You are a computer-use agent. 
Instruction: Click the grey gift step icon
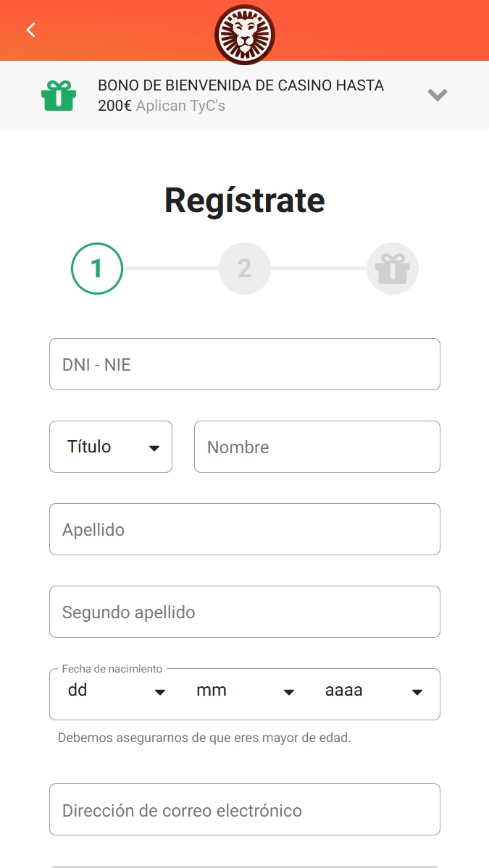[393, 269]
